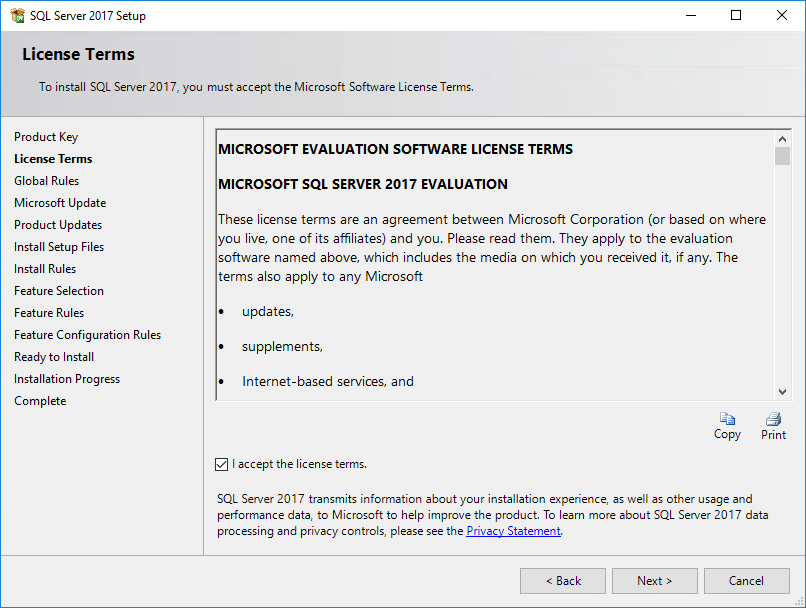Click the Copy icon for license text

pos(727,419)
